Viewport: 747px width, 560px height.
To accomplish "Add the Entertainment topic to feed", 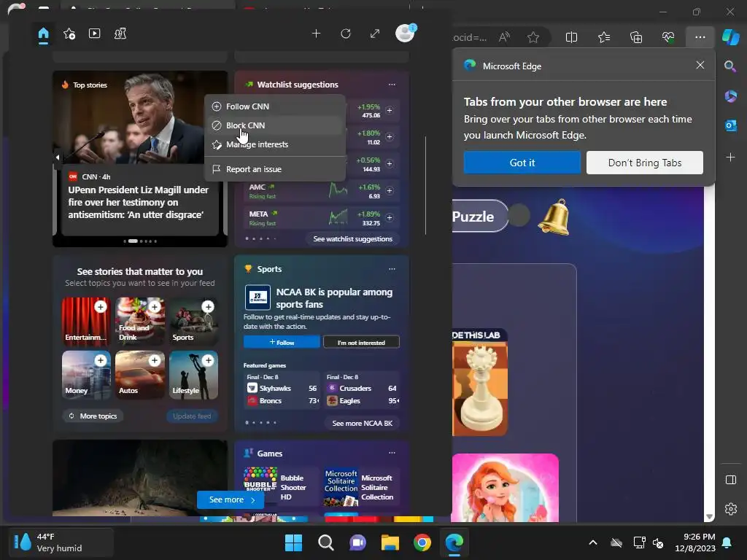I will [101, 307].
